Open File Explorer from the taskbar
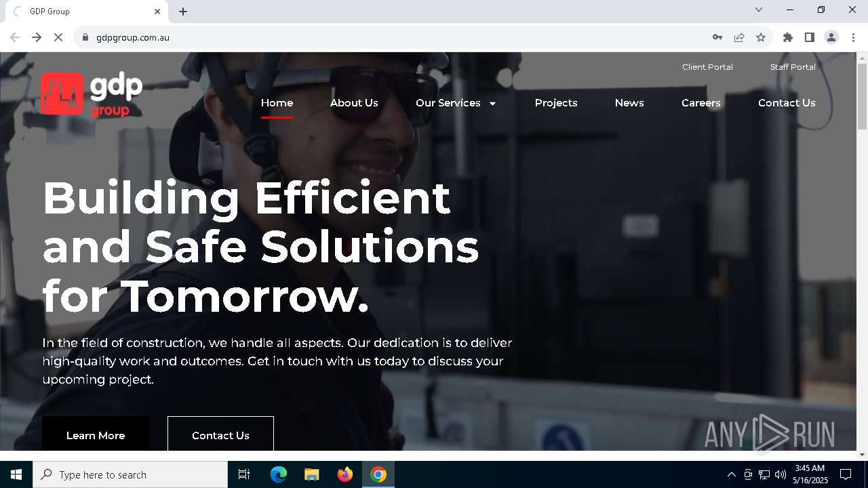 (312, 474)
